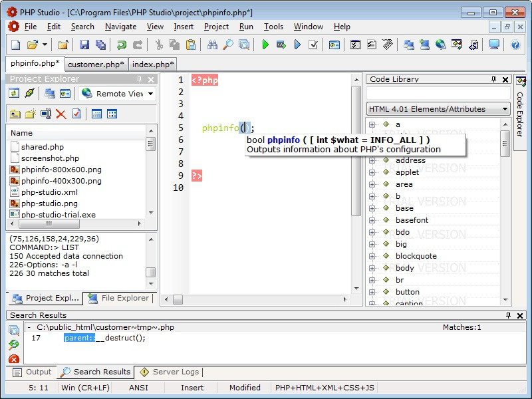Image resolution: width=532 pixels, height=399 pixels.
Task: Click the binoculars Find icon
Action: pyautogui.click(x=212, y=45)
